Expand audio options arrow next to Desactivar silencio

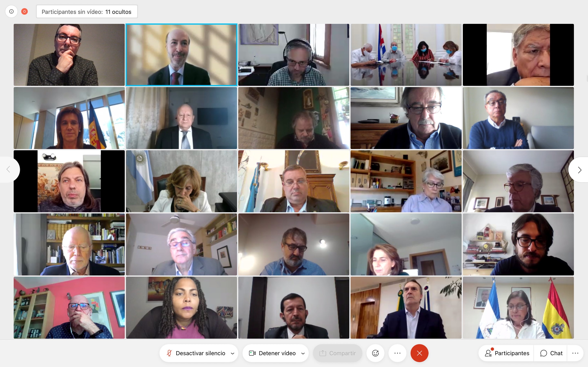click(x=233, y=353)
